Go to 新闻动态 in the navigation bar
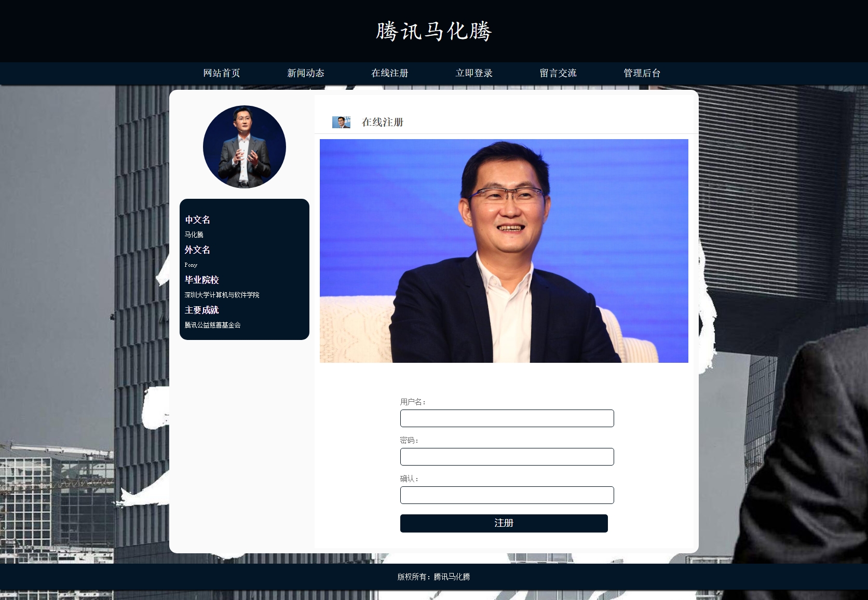The width and height of the screenshot is (868, 600). 306,73
